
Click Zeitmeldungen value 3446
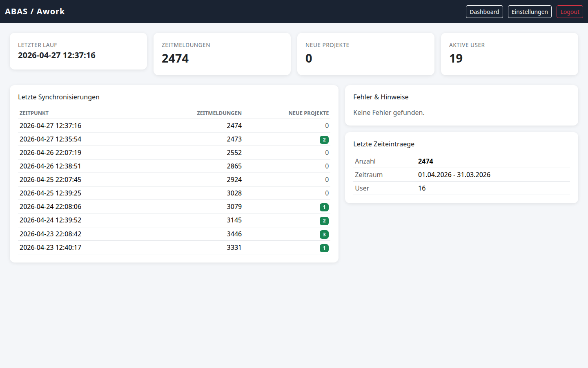pos(234,234)
